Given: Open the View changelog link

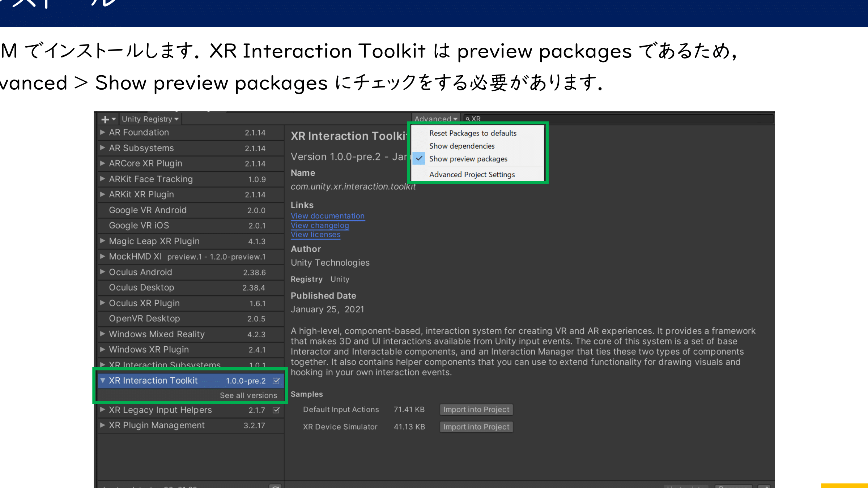Looking at the screenshot, I should click(x=320, y=226).
